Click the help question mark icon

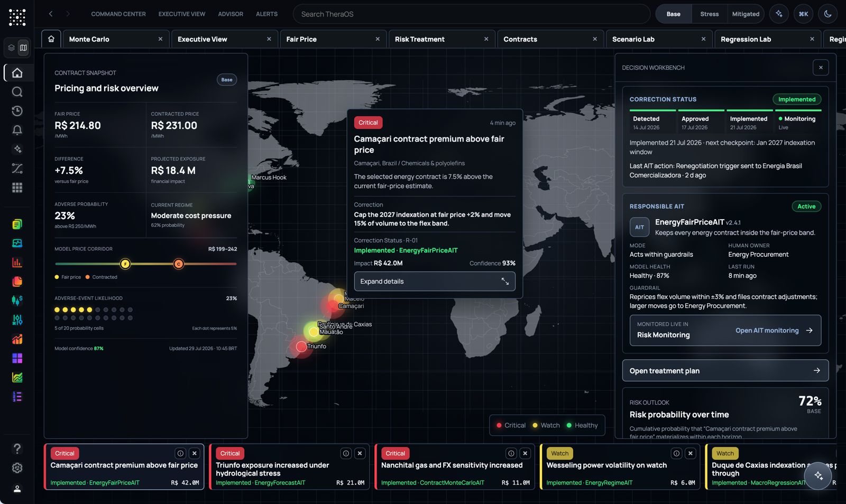pyautogui.click(x=17, y=449)
